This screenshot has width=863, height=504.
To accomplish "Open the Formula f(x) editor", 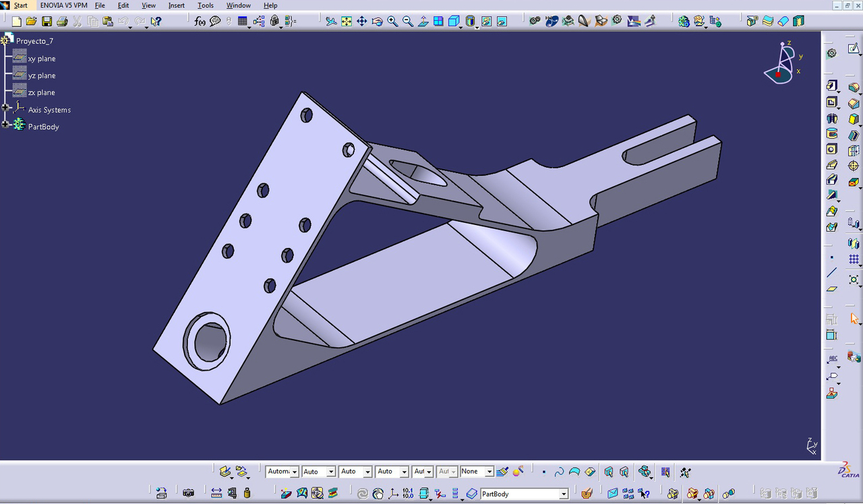I will pyautogui.click(x=200, y=22).
